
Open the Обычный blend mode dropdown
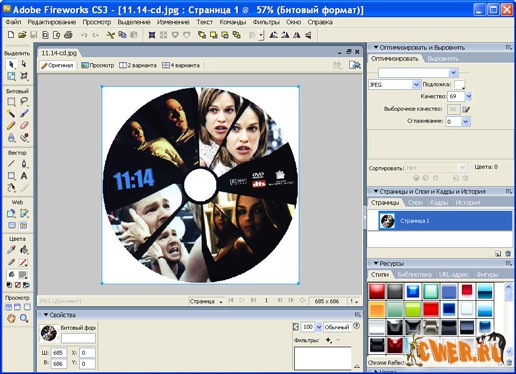click(x=337, y=327)
